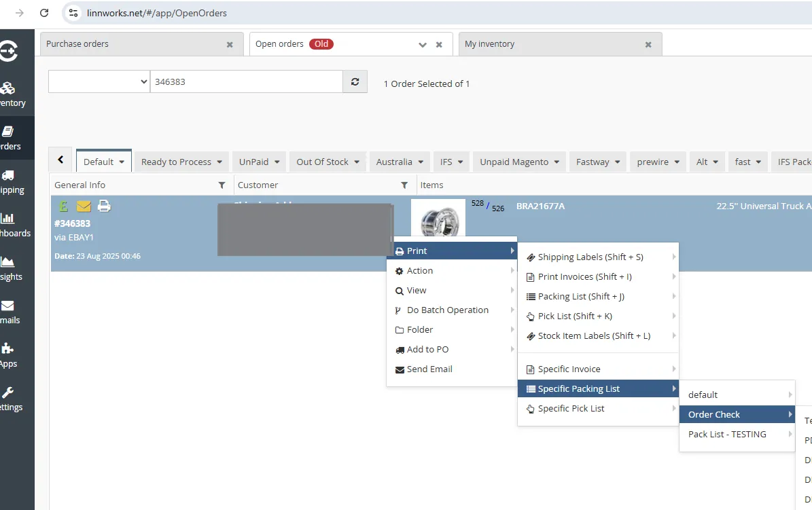Choose Stock Item Labels (Shift + L)

click(x=598, y=336)
